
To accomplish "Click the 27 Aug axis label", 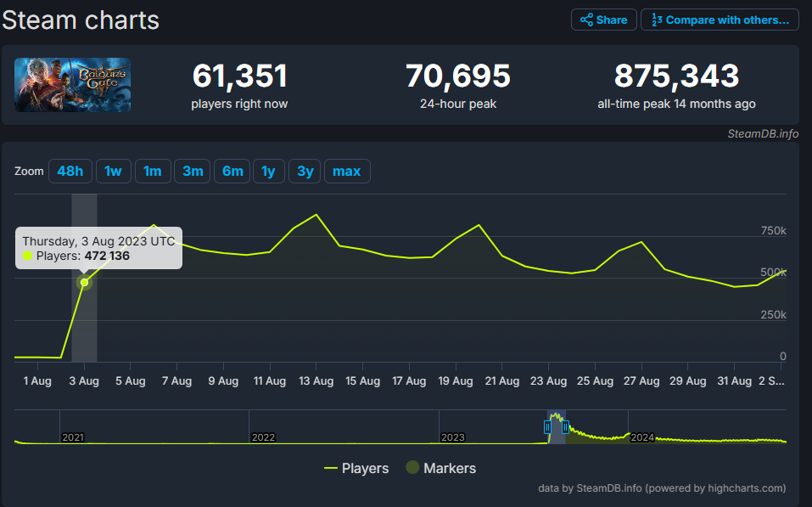I will pyautogui.click(x=641, y=381).
